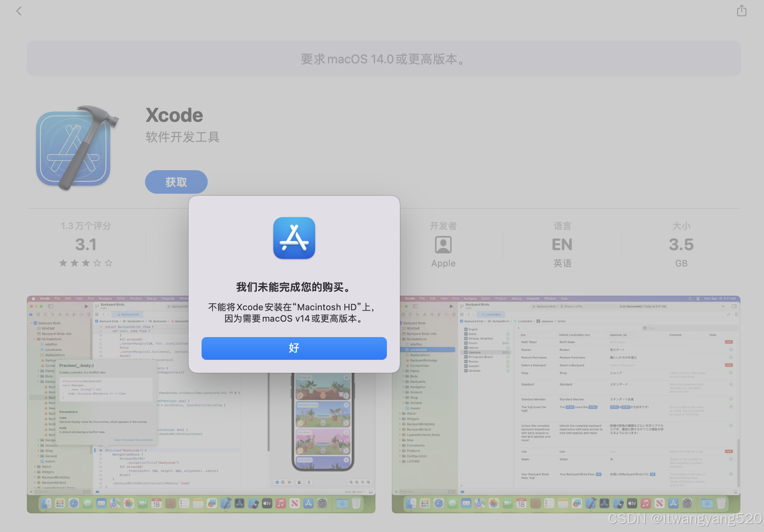Go back with the top-left chevron

(19, 11)
